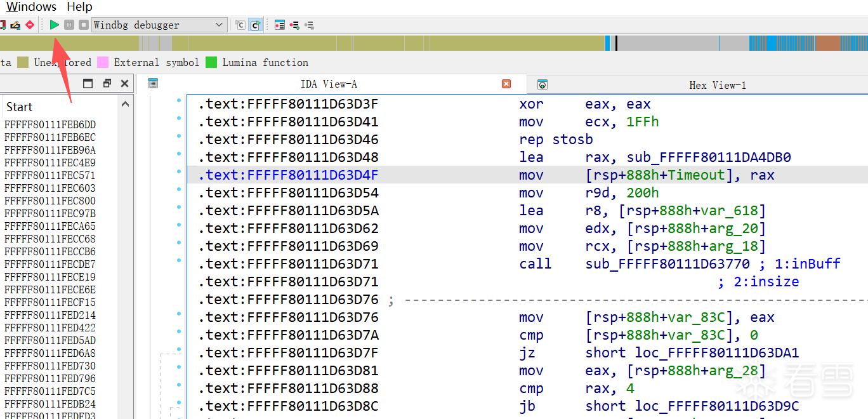Select function address FFFFF80111FED214 in list
The height and width of the screenshot is (419, 868).
[x=50, y=315]
